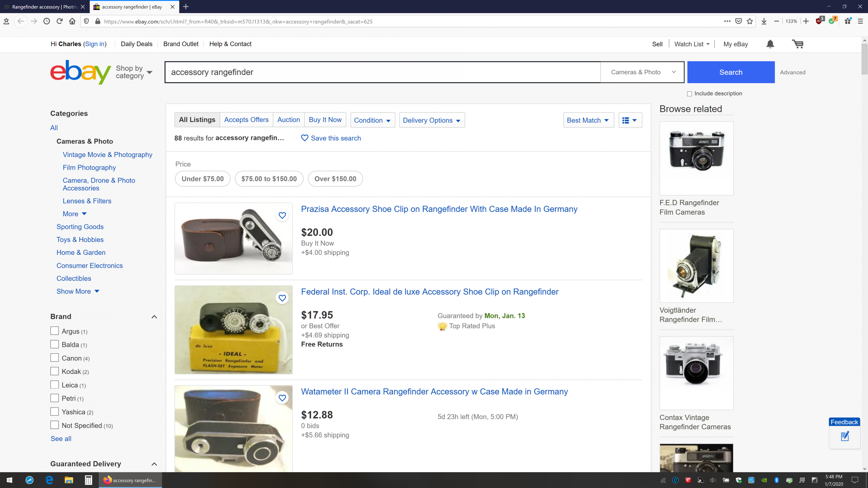Viewport: 868px width, 488px height.
Task: Open Advanced search link
Action: point(792,72)
